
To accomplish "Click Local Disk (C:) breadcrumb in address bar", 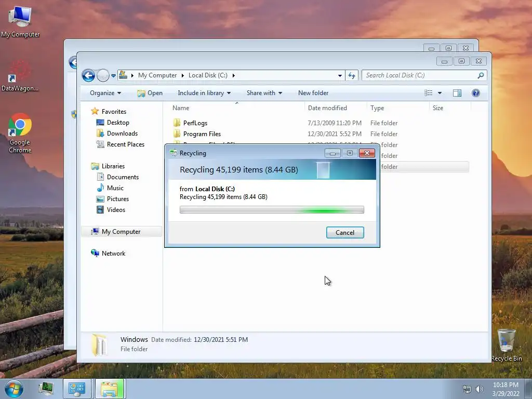I will click(208, 75).
